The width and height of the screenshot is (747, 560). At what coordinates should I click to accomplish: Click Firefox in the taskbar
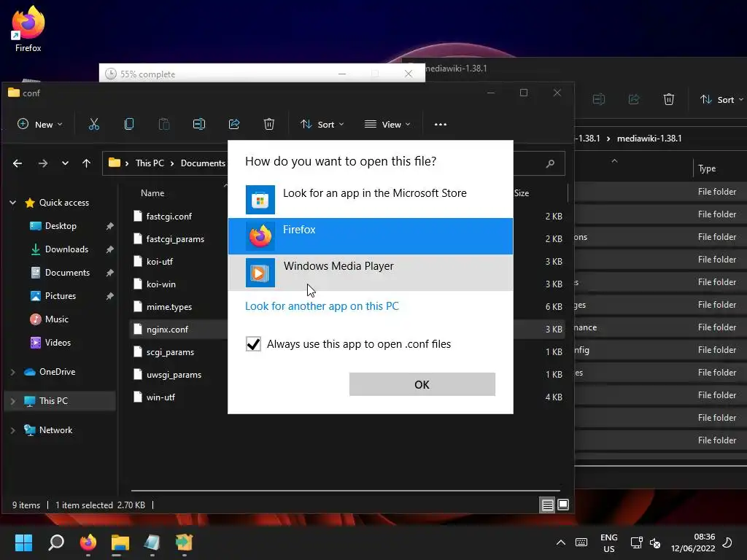coord(88,542)
